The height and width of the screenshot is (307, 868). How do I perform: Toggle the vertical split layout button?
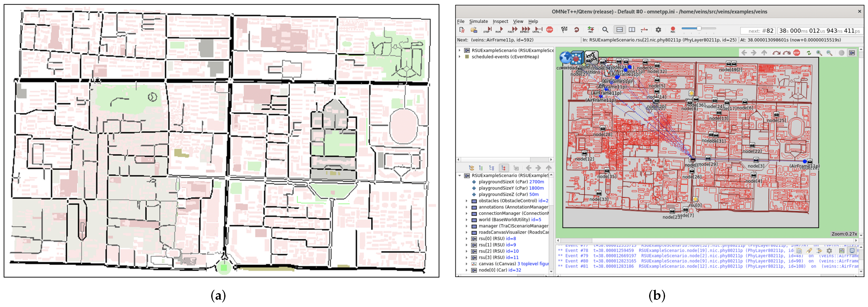click(632, 30)
